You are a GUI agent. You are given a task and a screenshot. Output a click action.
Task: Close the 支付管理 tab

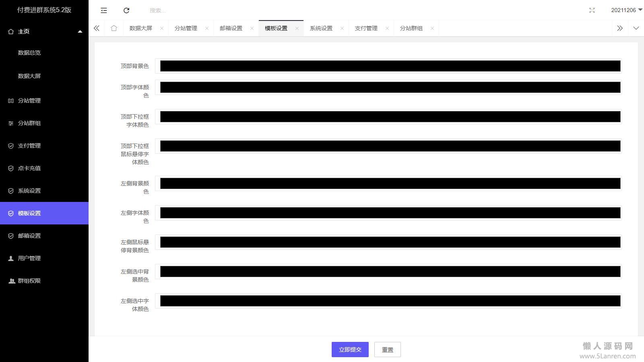click(387, 28)
